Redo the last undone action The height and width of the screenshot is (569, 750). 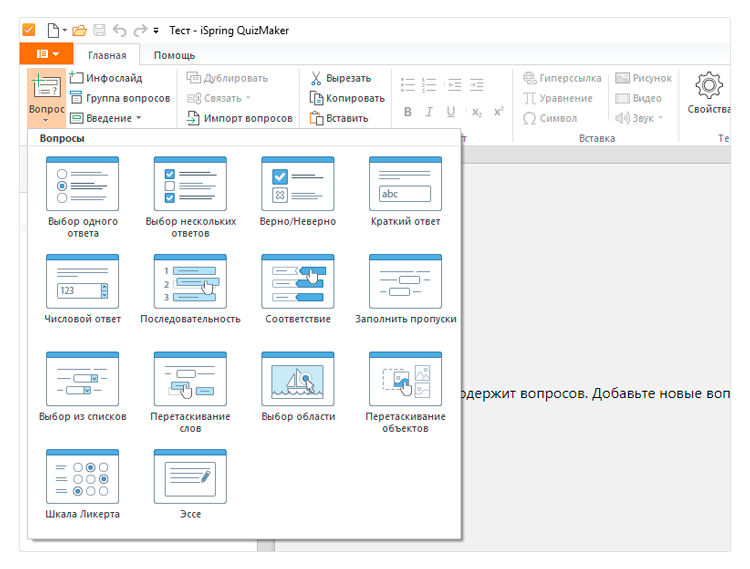point(140,31)
